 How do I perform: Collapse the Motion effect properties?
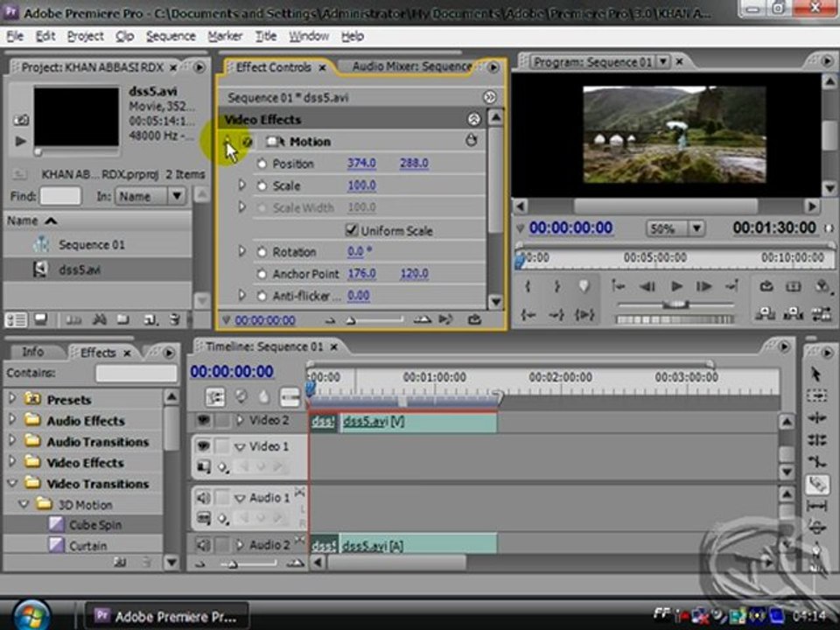pos(227,142)
